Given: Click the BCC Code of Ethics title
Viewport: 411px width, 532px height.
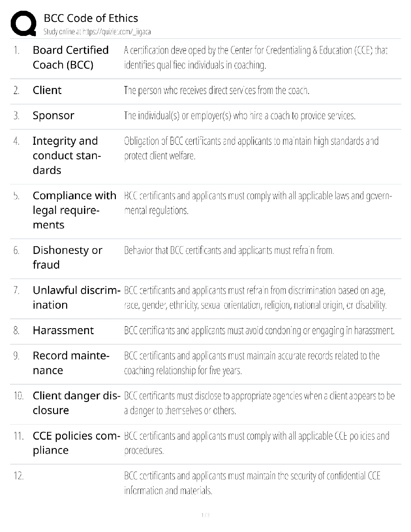Looking at the screenshot, I should (x=91, y=18).
